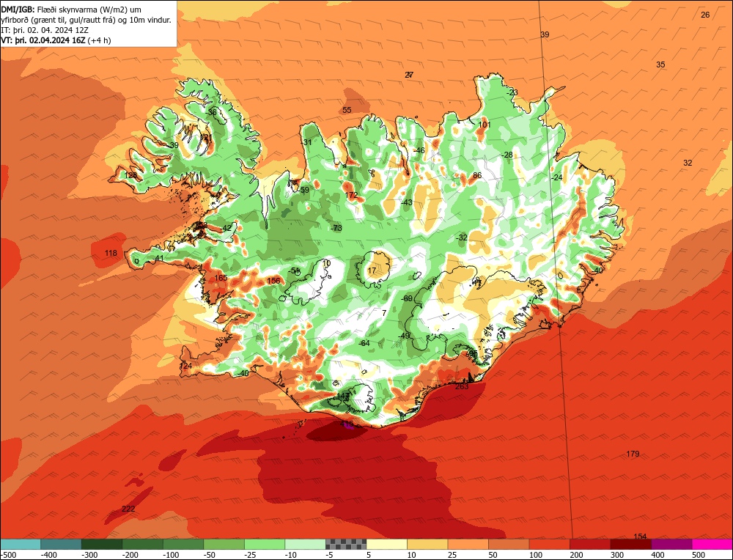Click the map value -46 on the map
Image resolution: width=733 pixels, height=560 pixels.
click(x=419, y=150)
